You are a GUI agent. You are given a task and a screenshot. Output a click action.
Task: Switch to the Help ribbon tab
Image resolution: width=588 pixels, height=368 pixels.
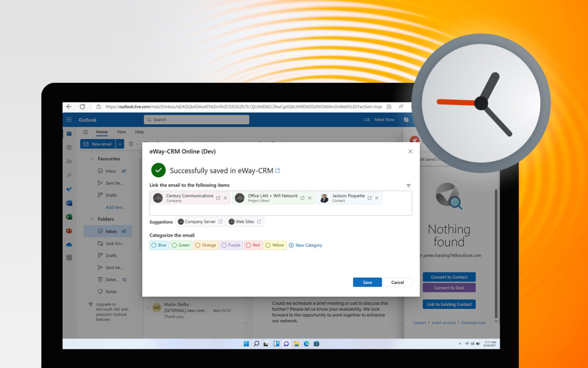click(x=139, y=132)
